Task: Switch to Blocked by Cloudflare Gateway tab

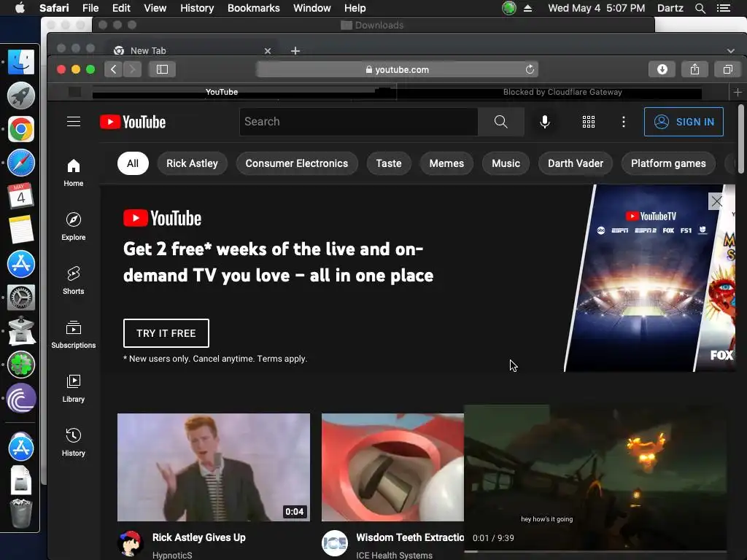Action: pyautogui.click(x=562, y=92)
